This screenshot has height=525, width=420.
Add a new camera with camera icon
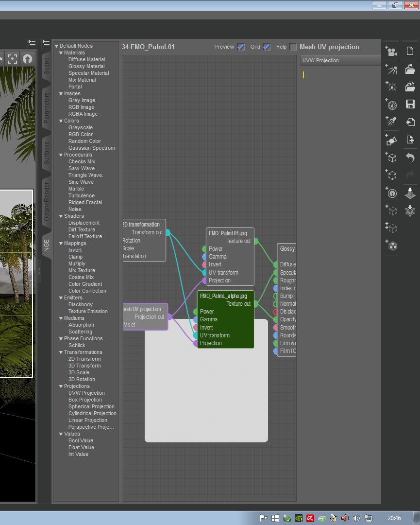[x=391, y=52]
